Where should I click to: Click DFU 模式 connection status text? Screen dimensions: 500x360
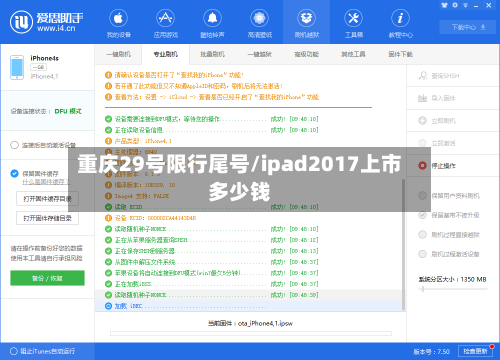point(68,111)
